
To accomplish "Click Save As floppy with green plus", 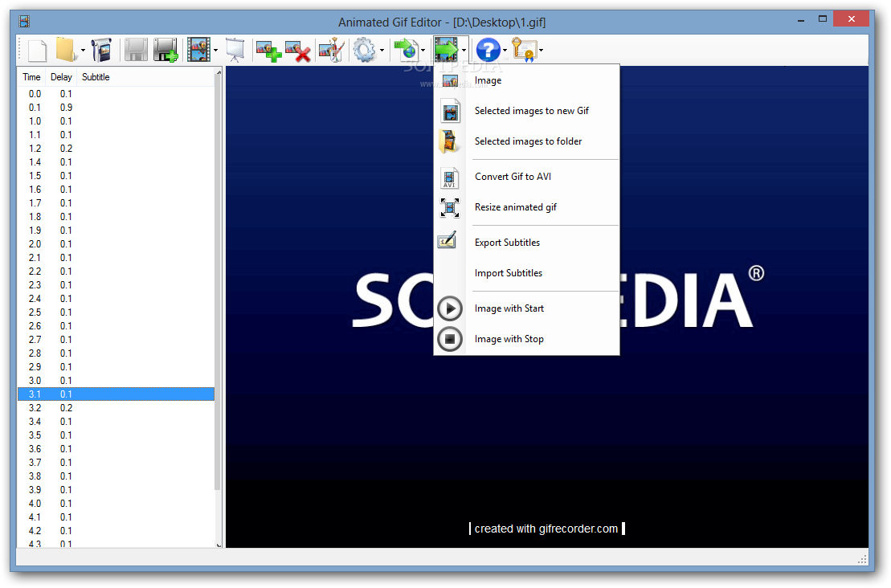I will click(166, 50).
